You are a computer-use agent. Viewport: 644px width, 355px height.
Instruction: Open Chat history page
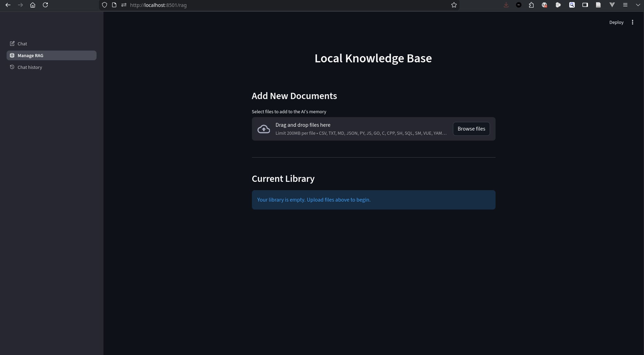[x=30, y=67]
